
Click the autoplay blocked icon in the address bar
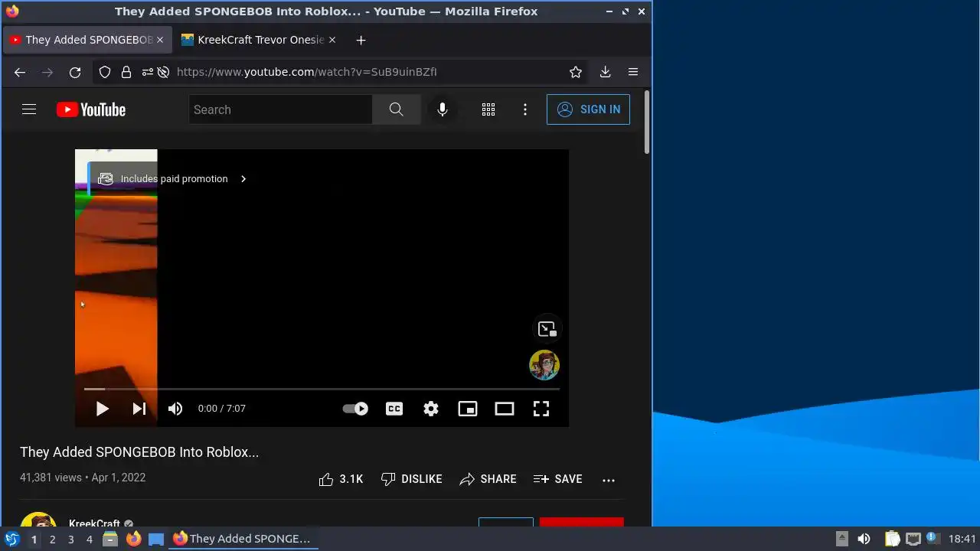pyautogui.click(x=163, y=72)
